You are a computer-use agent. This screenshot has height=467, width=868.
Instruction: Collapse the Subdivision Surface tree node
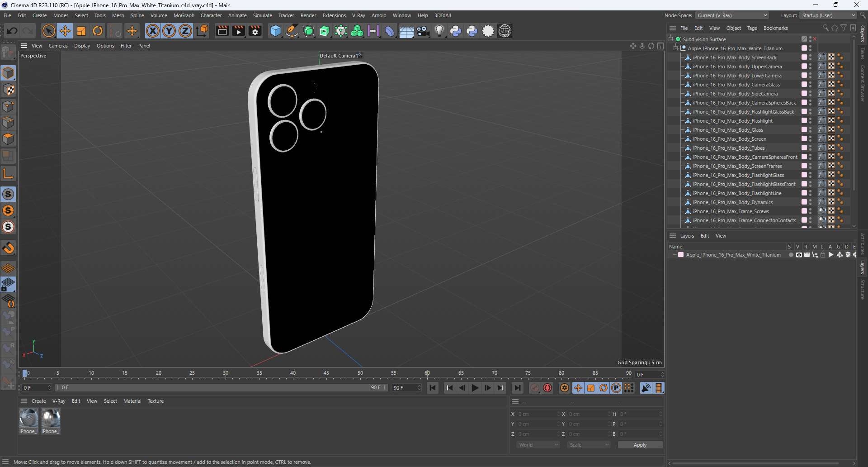671,39
